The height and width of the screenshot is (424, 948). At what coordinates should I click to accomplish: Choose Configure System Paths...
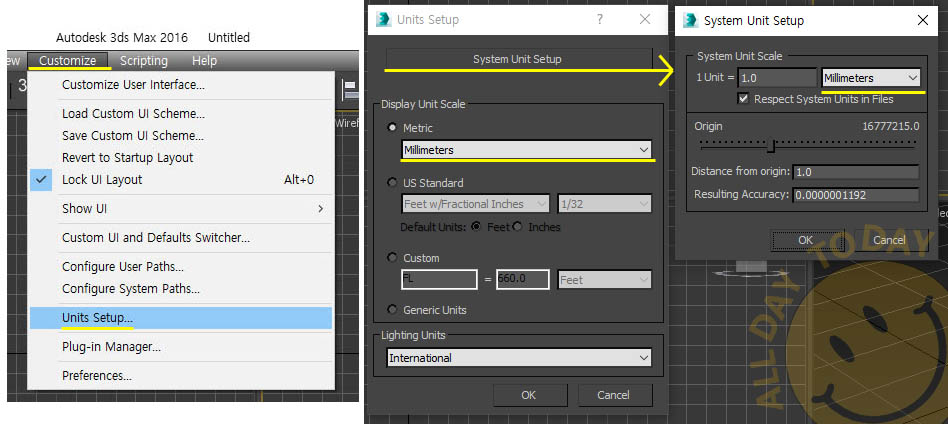click(181, 289)
